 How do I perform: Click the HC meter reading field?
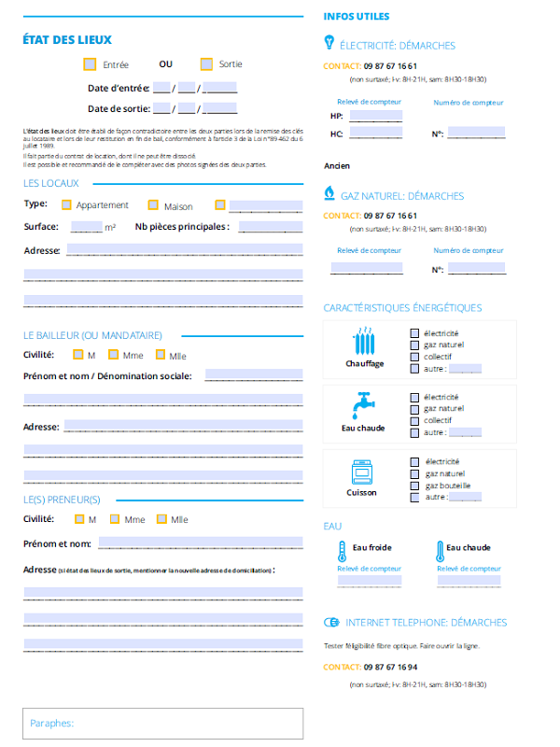[376, 132]
